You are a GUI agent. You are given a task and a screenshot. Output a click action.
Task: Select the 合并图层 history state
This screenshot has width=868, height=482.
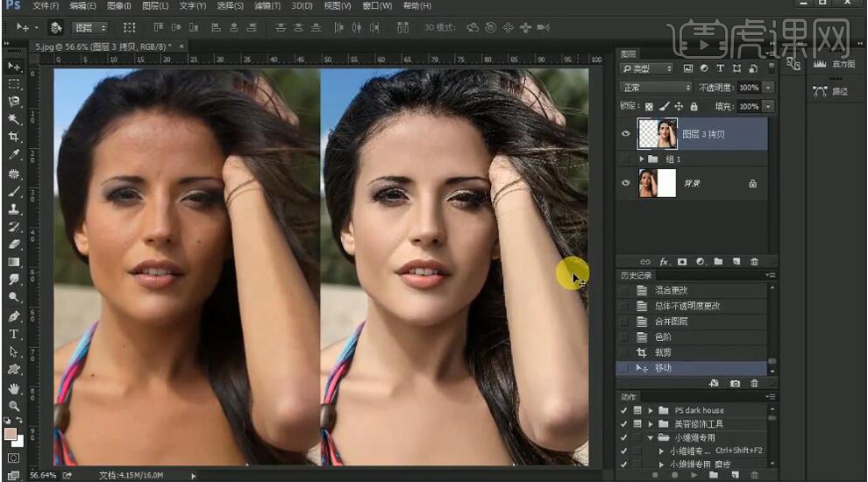[x=671, y=322]
